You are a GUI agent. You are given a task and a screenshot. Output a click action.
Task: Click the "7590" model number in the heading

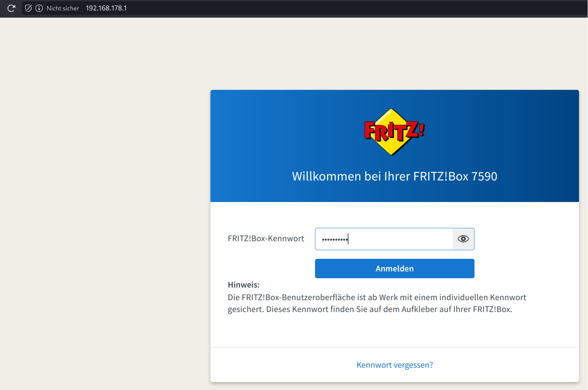(484, 176)
